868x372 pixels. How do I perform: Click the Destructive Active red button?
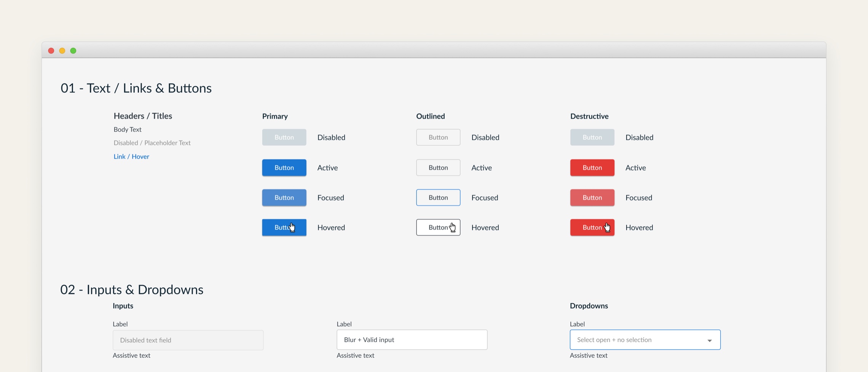pyautogui.click(x=592, y=168)
